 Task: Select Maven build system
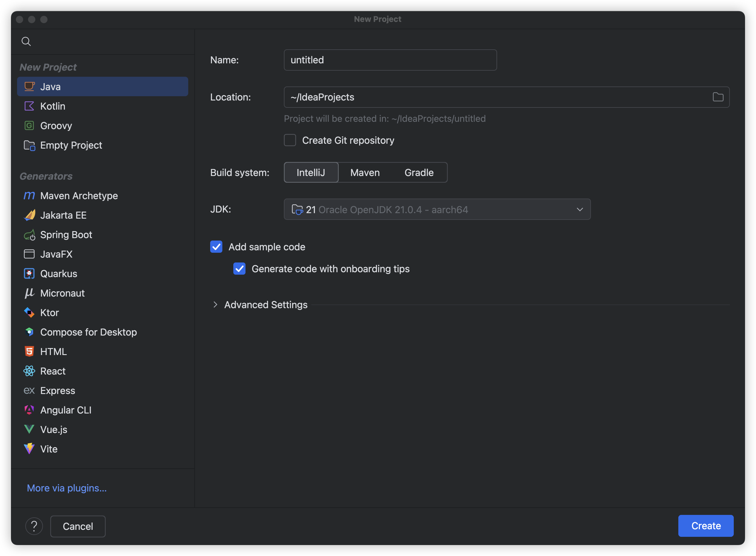pyautogui.click(x=365, y=173)
